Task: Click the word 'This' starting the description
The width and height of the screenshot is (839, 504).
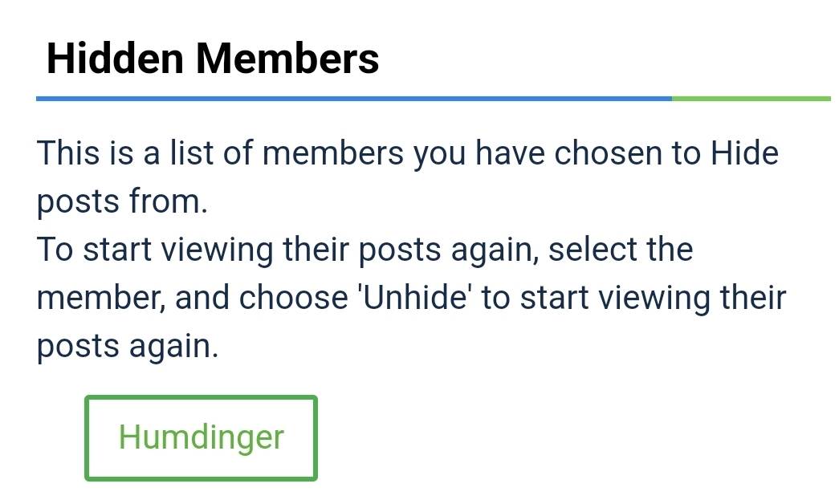Action: click(x=67, y=152)
